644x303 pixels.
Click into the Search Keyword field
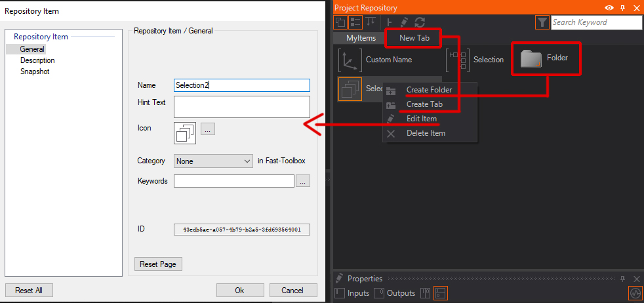[595, 22]
